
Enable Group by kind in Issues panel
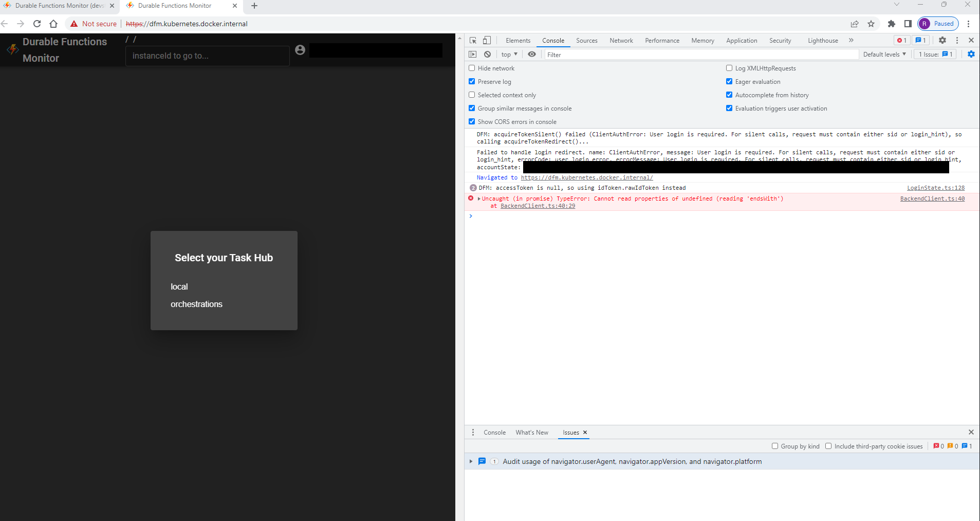point(775,446)
